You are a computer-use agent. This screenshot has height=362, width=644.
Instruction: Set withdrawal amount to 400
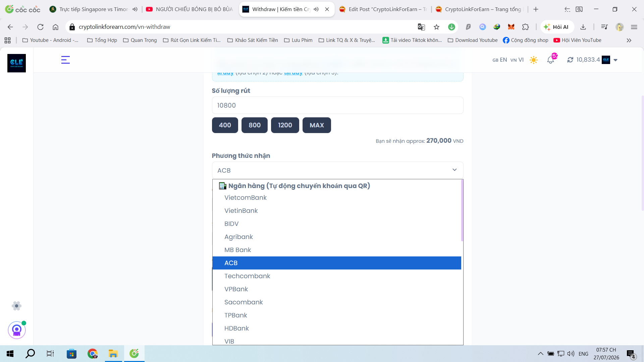(x=225, y=125)
